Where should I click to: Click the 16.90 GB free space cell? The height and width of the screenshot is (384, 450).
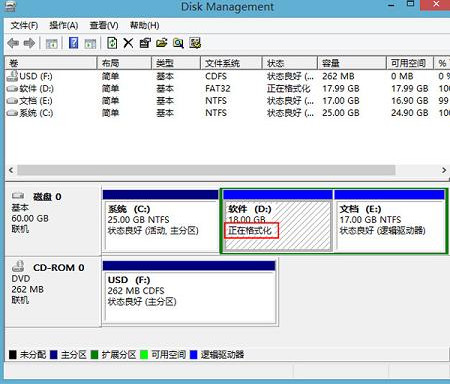click(x=410, y=101)
